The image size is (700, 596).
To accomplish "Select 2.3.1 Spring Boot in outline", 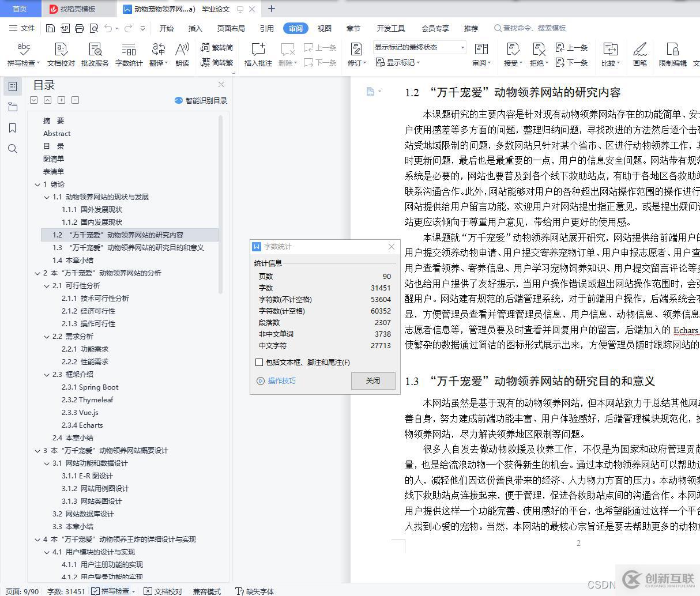I will coord(90,387).
